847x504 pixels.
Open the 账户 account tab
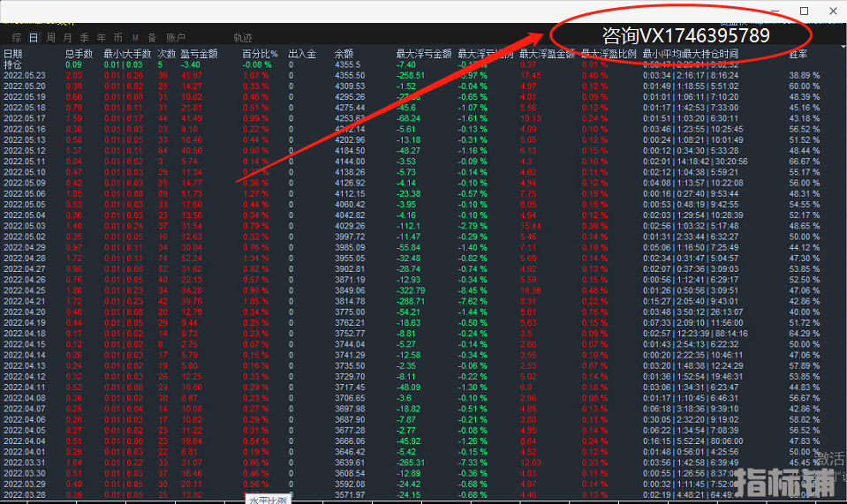coord(176,38)
